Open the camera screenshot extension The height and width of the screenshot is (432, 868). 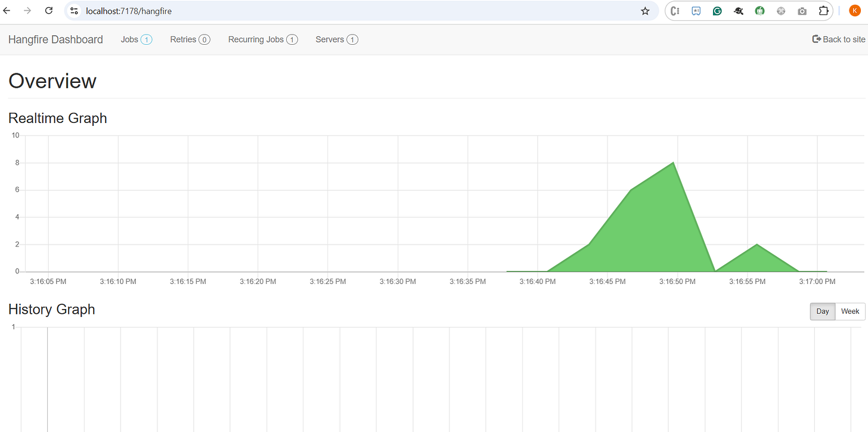tap(802, 11)
